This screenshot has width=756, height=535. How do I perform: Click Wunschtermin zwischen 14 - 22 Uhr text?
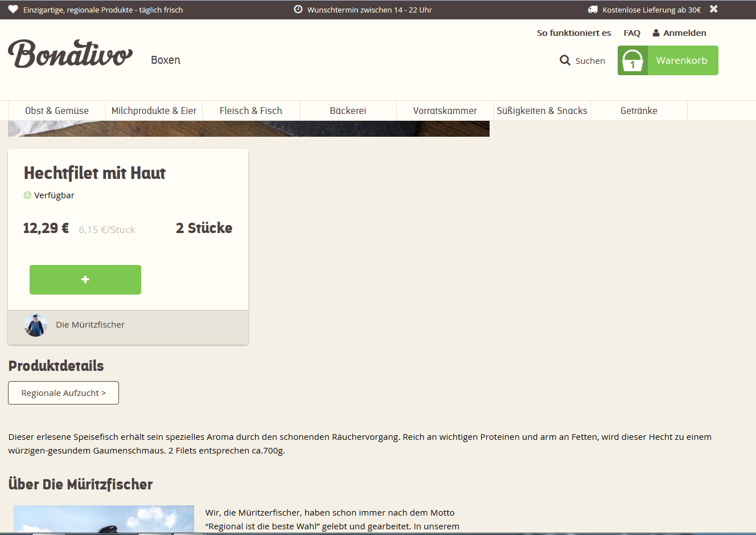click(x=369, y=10)
